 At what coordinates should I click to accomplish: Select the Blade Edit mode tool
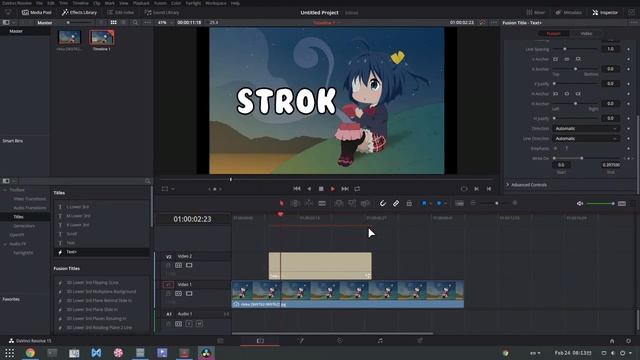pos(322,203)
